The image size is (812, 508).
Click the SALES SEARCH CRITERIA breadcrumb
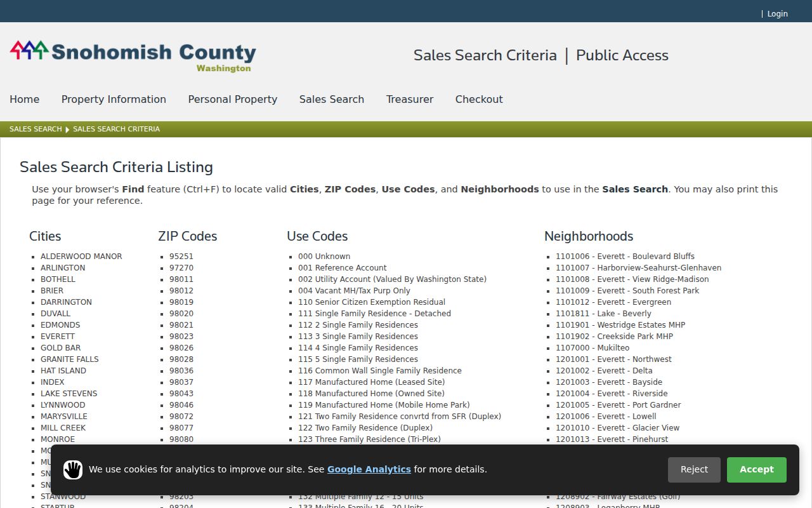coord(116,129)
